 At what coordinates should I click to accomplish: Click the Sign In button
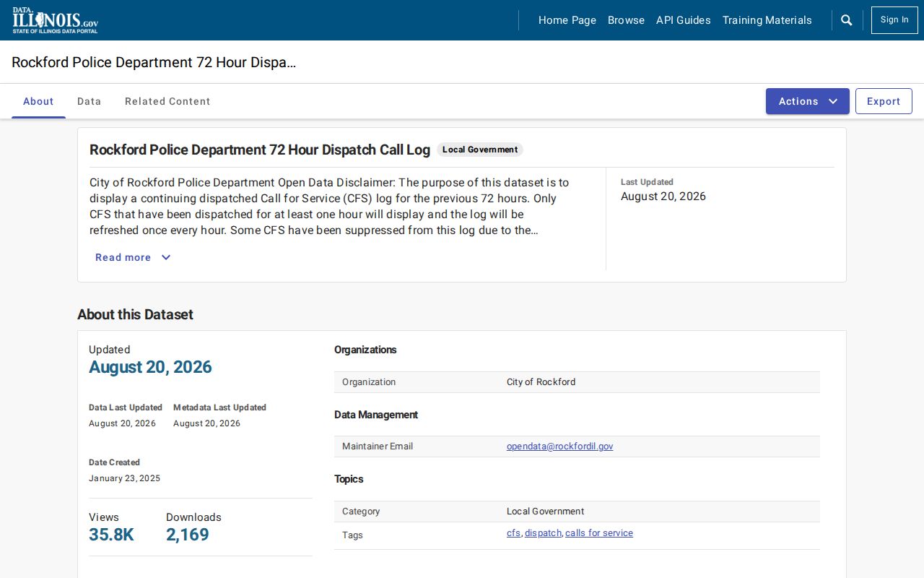[894, 20]
